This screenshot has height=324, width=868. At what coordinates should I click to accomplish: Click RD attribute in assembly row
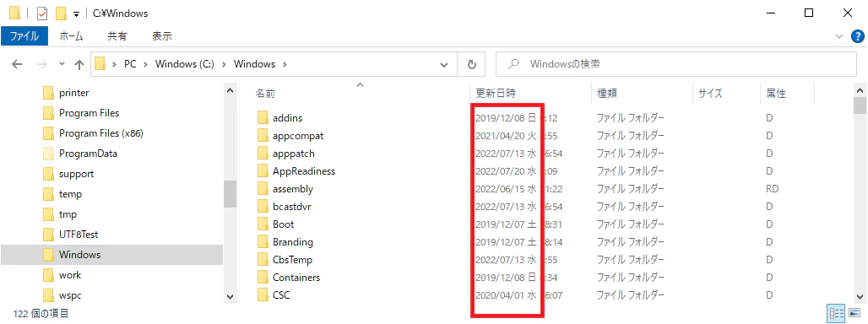tap(773, 188)
